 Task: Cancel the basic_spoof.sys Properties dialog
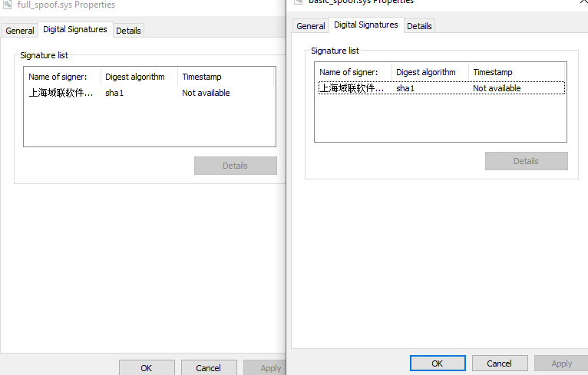500,363
